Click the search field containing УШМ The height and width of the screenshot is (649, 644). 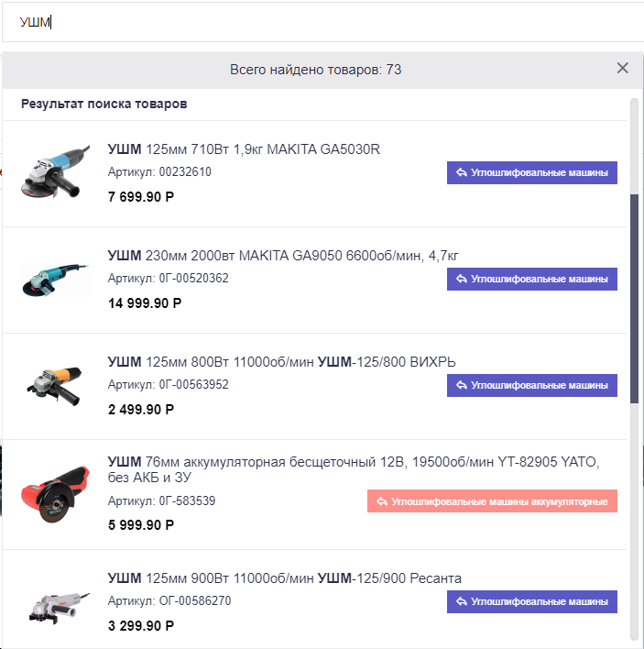(x=321, y=22)
